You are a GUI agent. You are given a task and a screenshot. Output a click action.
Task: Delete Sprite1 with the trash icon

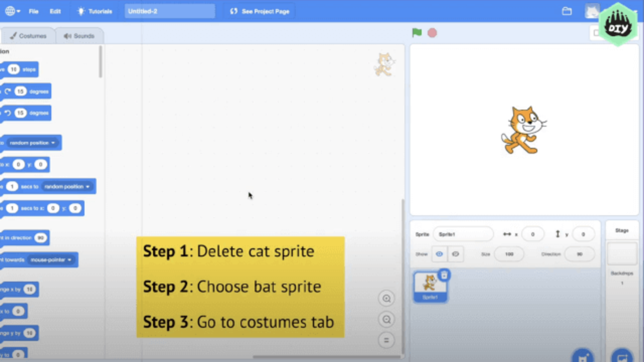(444, 275)
